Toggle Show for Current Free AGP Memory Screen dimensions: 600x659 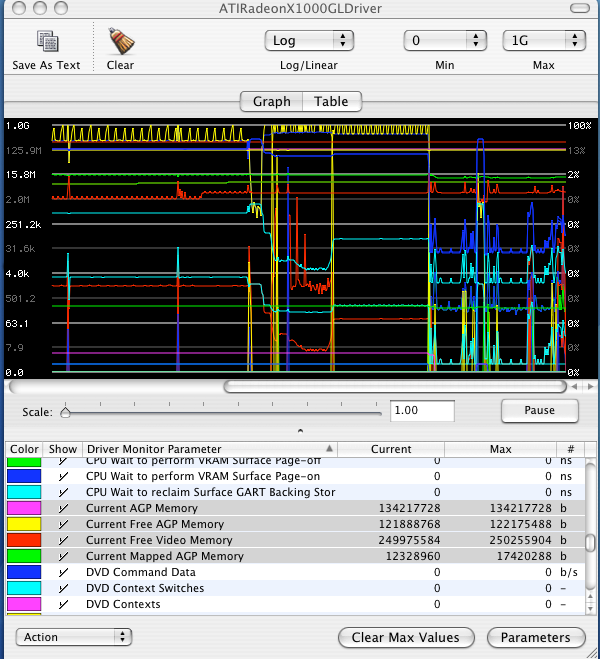click(63, 524)
